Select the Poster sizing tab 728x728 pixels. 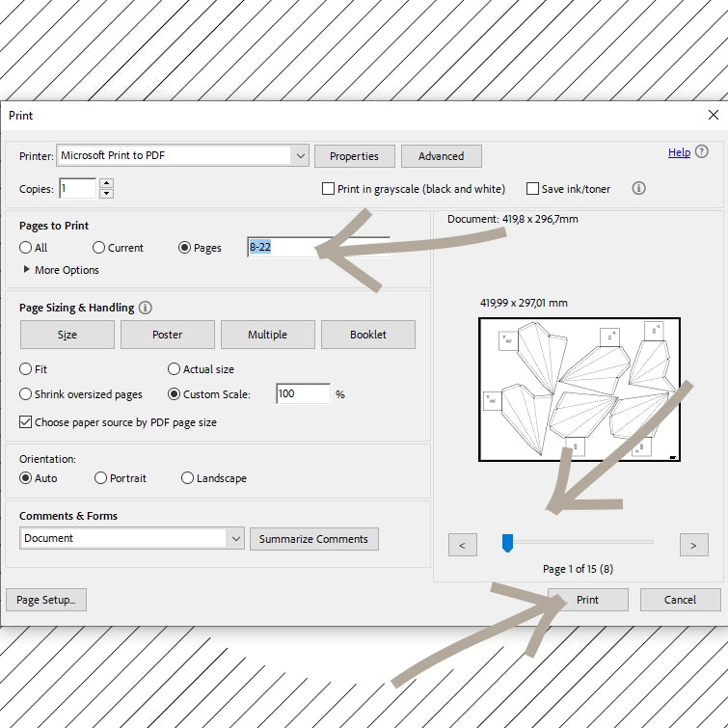167,335
